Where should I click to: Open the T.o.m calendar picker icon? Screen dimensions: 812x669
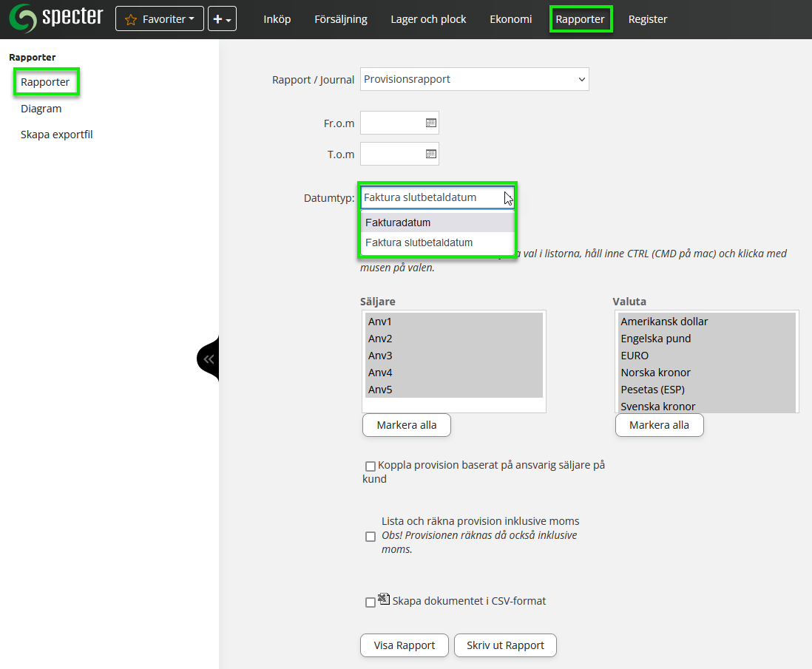click(x=431, y=154)
